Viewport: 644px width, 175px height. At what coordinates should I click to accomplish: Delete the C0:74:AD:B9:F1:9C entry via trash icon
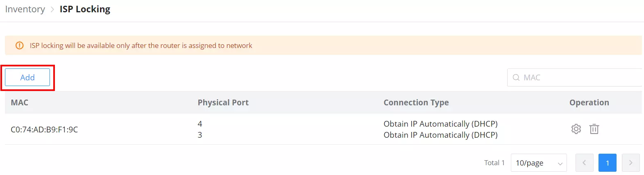[x=594, y=129]
